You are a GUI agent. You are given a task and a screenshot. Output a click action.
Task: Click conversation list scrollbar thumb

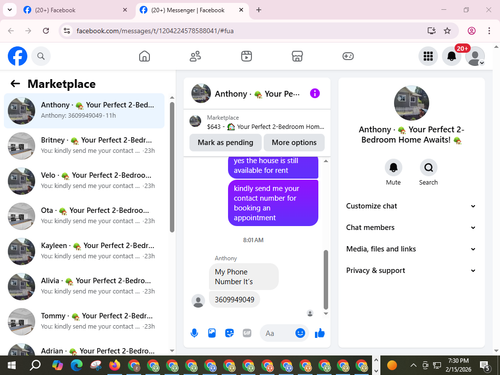tap(172, 167)
